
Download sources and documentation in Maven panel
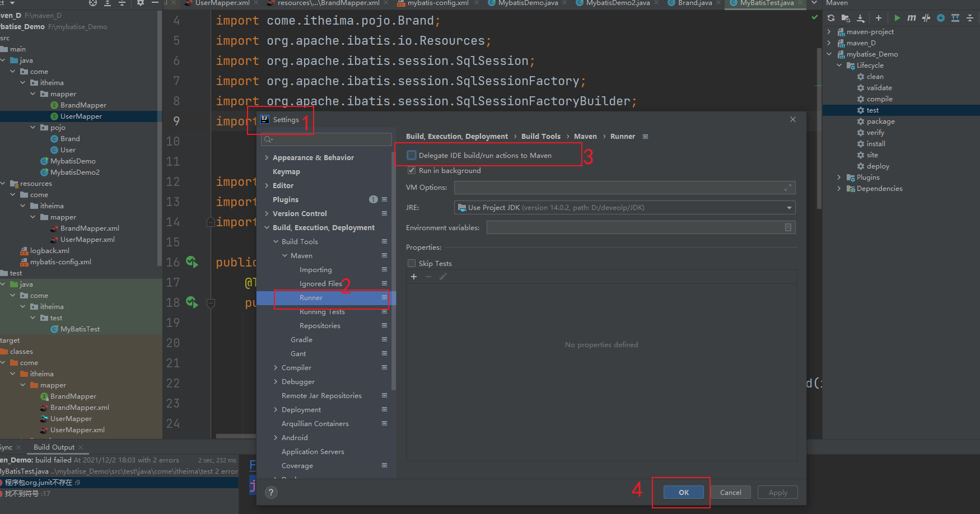click(861, 17)
